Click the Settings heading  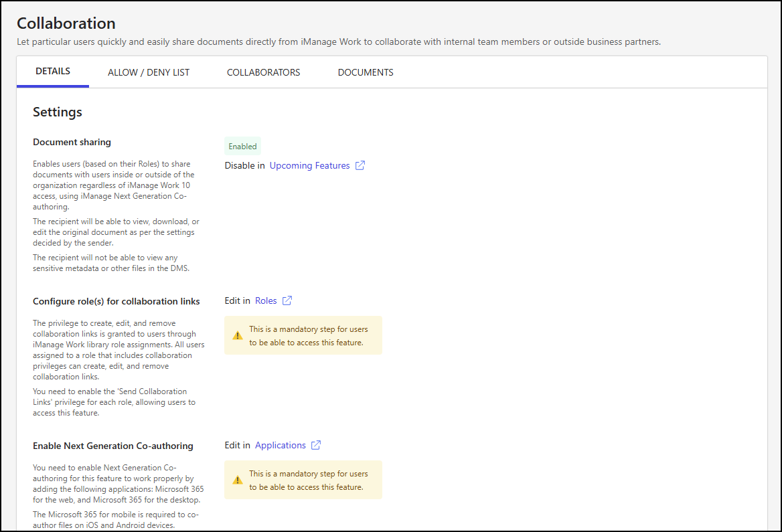point(57,112)
